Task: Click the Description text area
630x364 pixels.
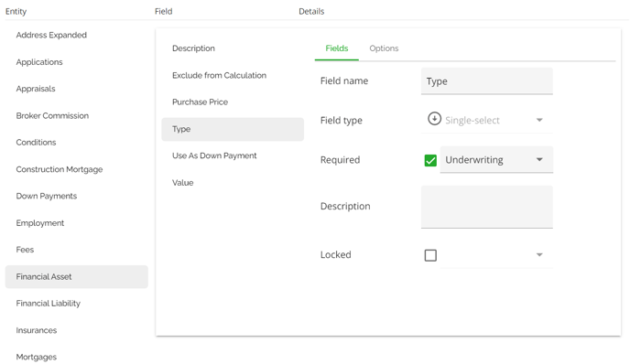Action: click(486, 207)
